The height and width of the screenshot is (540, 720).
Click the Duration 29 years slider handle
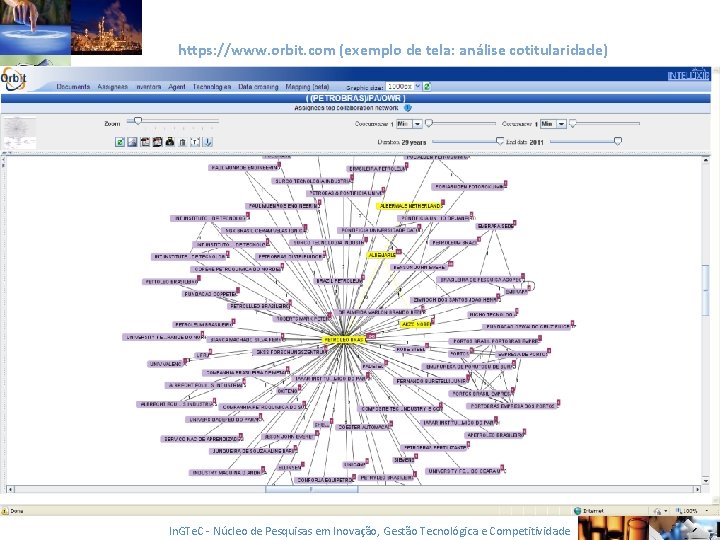tap(500, 141)
